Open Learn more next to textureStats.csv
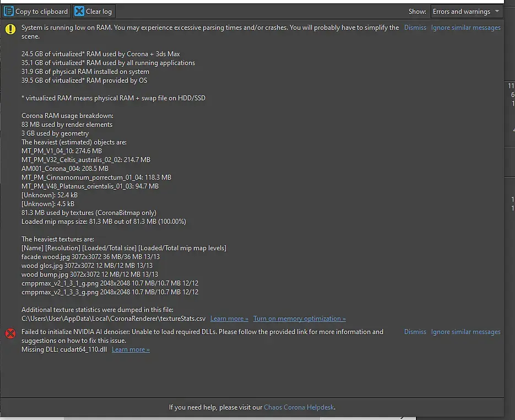Screen dimensions: 515x420 (x=229, y=319)
